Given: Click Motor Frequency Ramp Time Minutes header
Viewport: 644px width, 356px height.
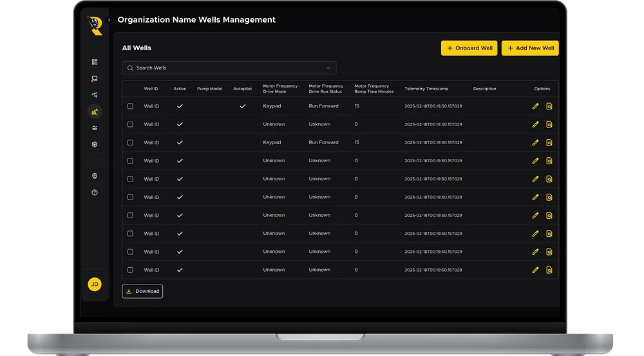Looking at the screenshot, I should click(374, 89).
